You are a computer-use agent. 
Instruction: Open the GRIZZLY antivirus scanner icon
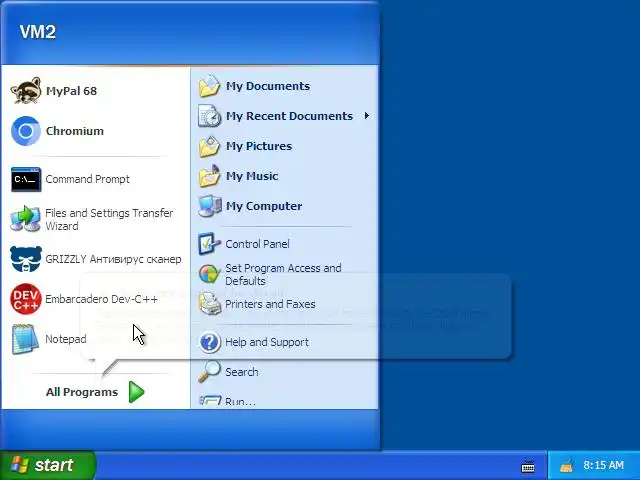[x=26, y=259]
